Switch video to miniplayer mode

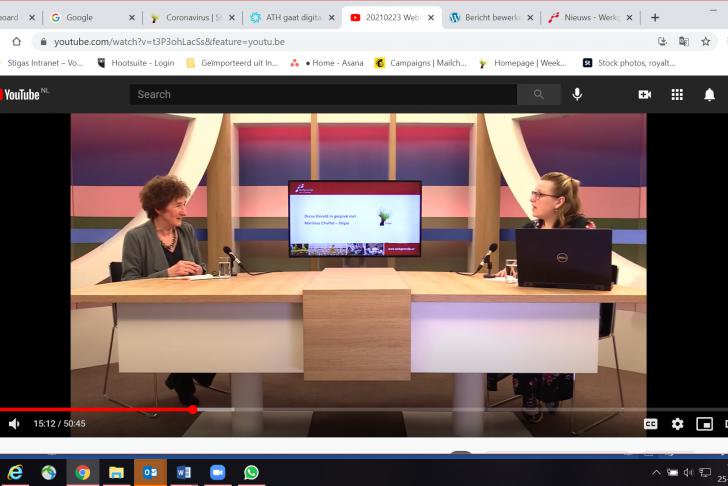(704, 424)
